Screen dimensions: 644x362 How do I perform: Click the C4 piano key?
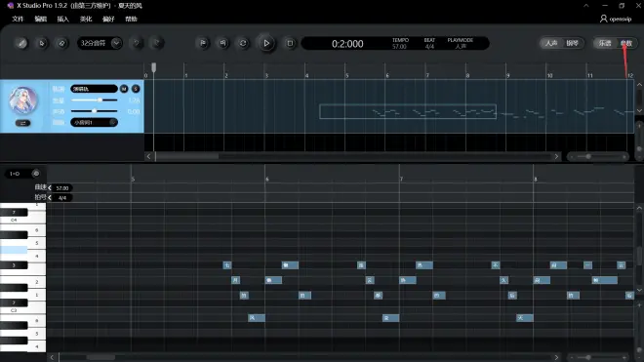[22, 220]
